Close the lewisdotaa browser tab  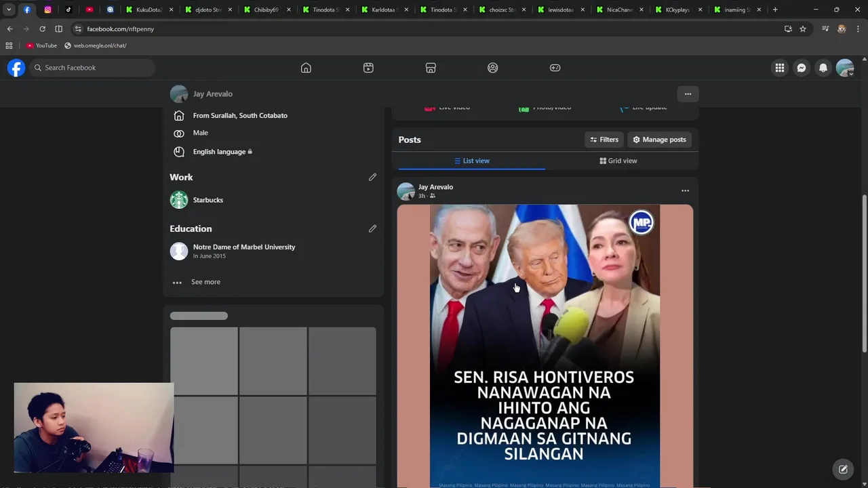[x=583, y=9]
